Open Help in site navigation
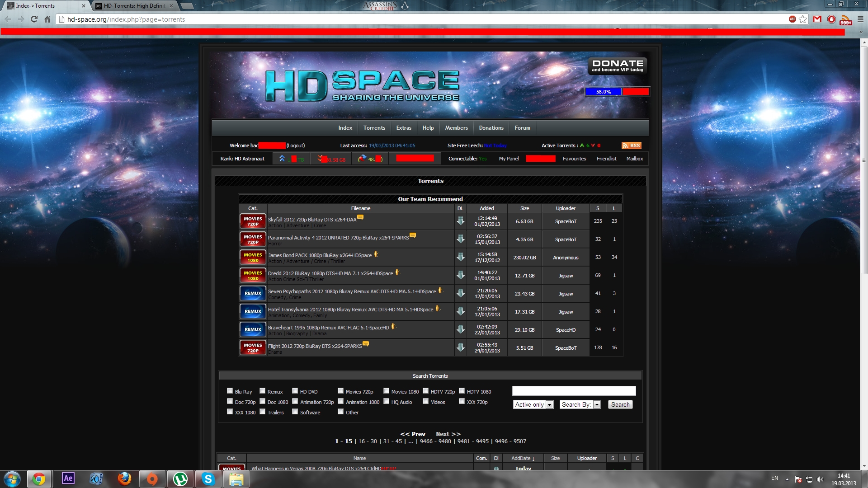The height and width of the screenshot is (488, 868). pos(428,128)
